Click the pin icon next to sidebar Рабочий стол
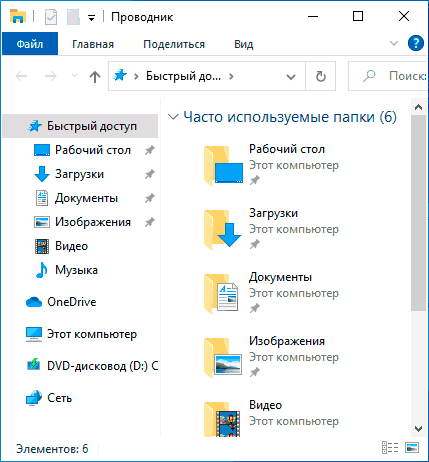Image resolution: width=429 pixels, height=462 pixels. (150, 150)
